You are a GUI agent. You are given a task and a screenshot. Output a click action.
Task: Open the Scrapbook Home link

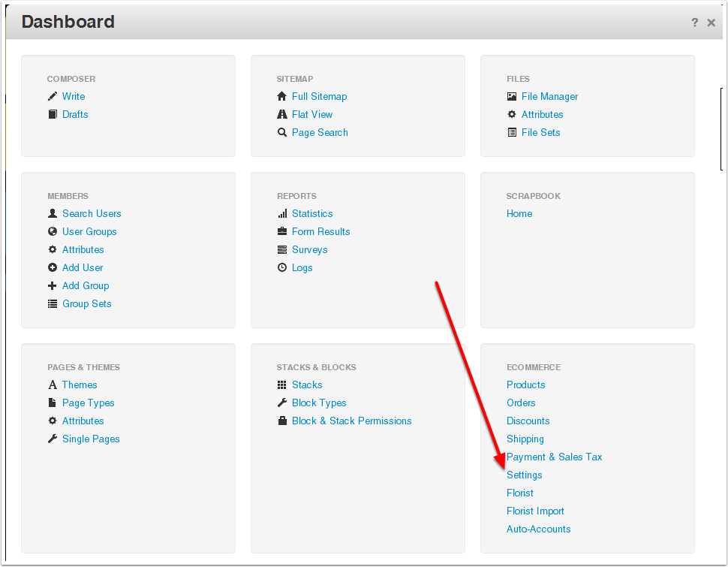(519, 213)
